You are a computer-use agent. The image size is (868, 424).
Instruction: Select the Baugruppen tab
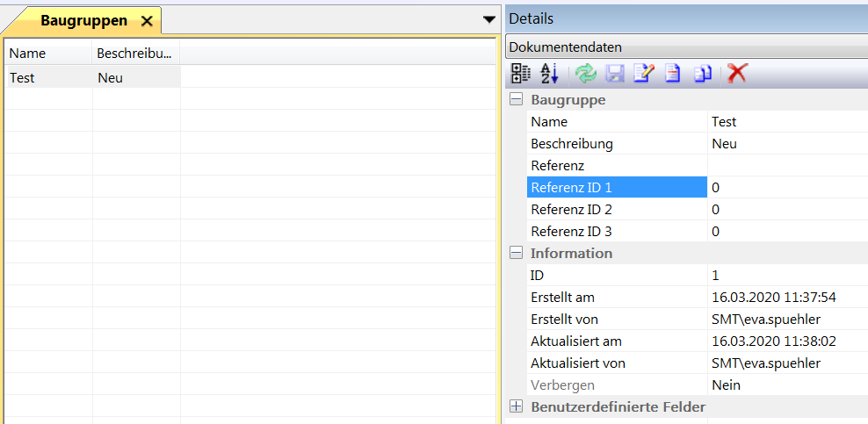pyautogui.click(x=83, y=21)
